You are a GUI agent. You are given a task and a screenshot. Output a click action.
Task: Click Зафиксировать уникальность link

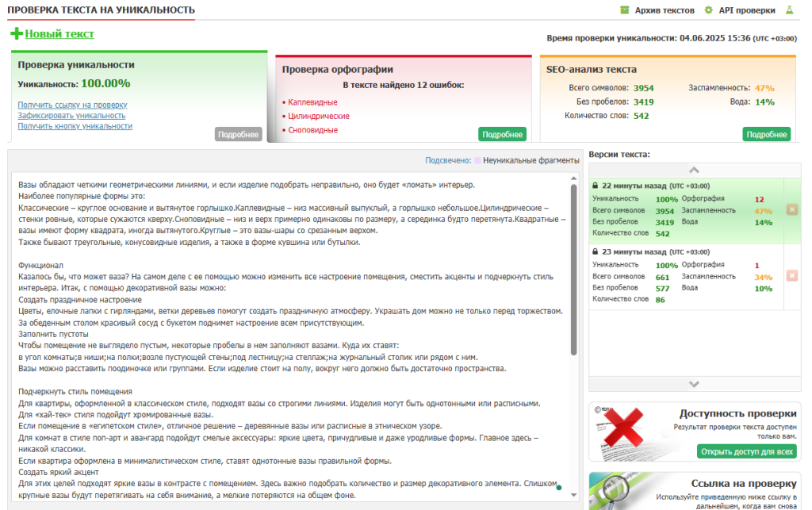tap(71, 116)
